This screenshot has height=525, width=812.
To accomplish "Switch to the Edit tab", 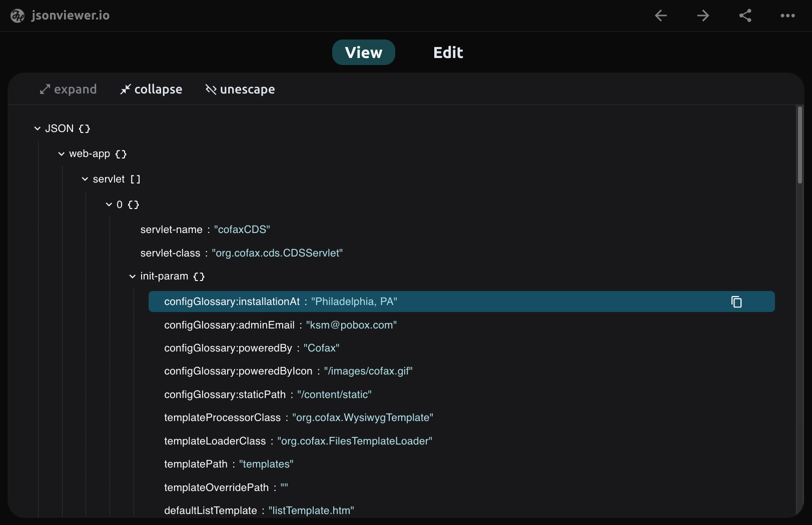I will tap(448, 52).
